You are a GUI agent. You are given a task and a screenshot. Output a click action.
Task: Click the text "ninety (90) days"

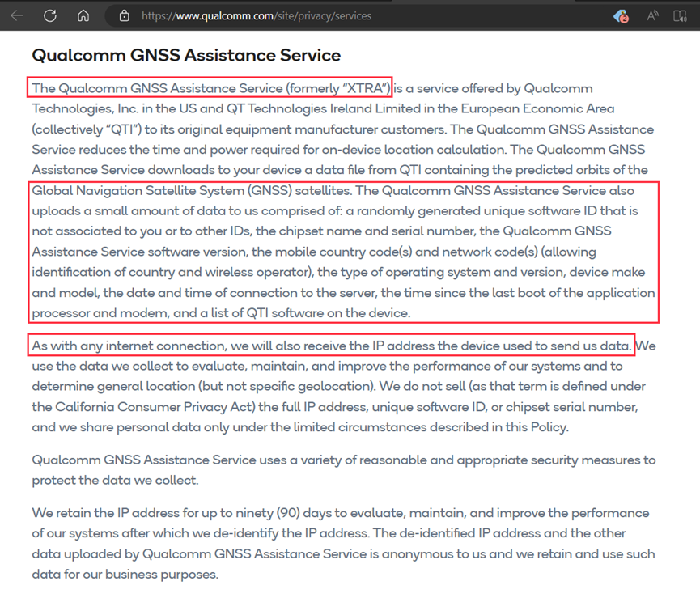(x=282, y=513)
